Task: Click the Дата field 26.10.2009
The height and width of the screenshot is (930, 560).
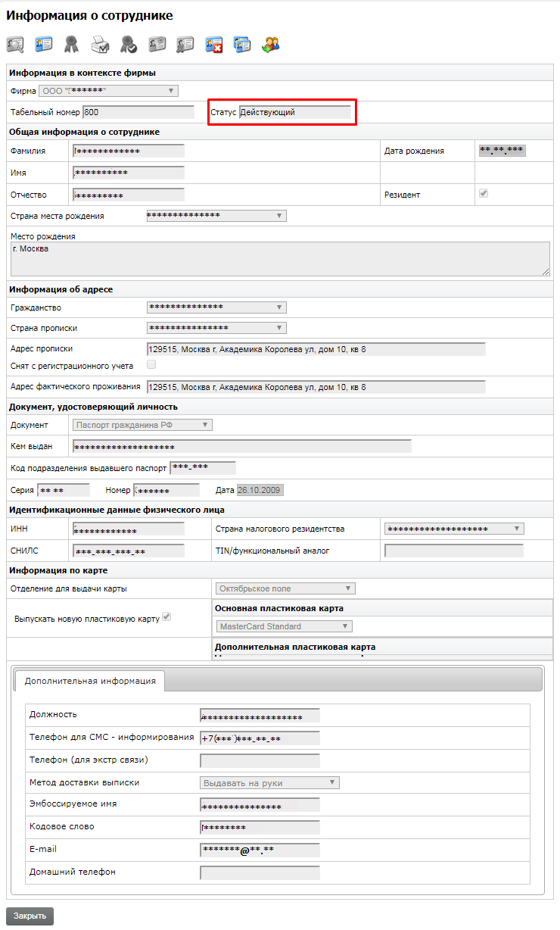Action: pyautogui.click(x=260, y=490)
